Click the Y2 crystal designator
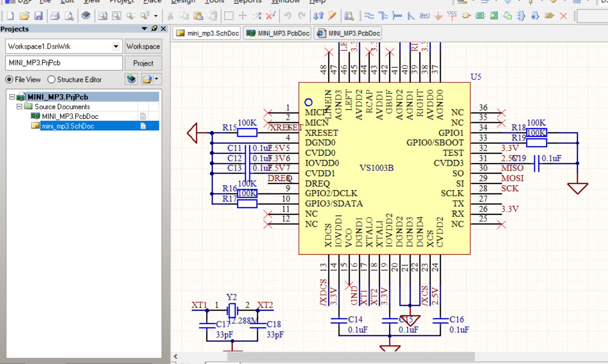The width and height of the screenshot is (608, 364). (x=231, y=297)
